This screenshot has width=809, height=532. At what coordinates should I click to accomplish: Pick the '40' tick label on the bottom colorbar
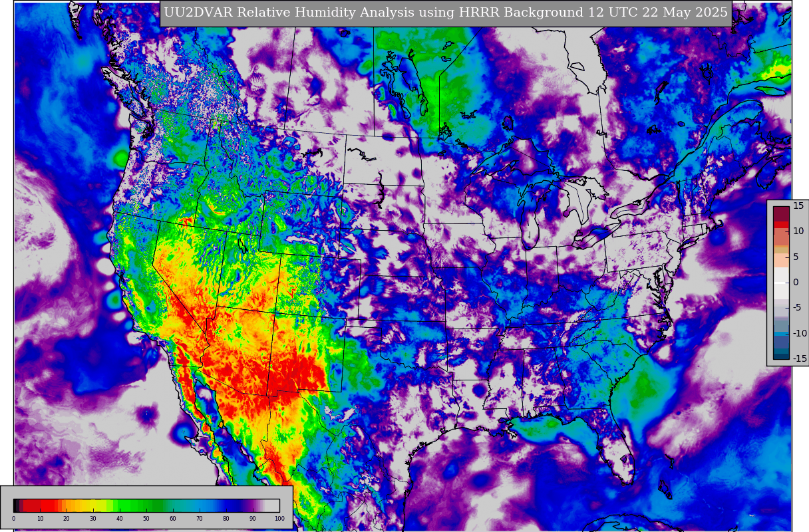(x=120, y=519)
